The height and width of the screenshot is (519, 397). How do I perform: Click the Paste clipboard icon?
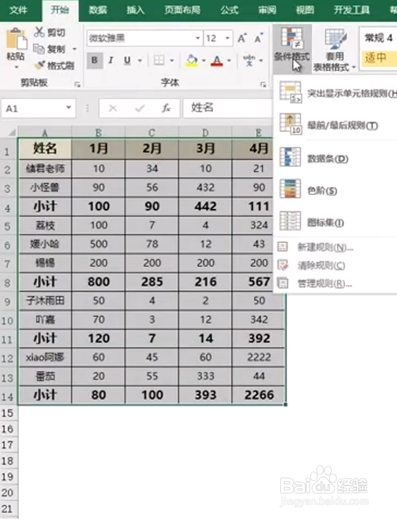tap(16, 40)
